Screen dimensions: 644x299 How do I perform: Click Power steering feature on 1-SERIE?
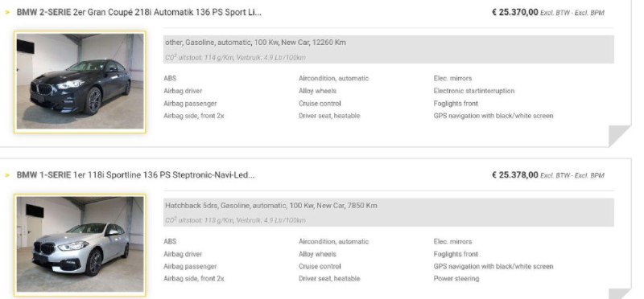point(456,278)
